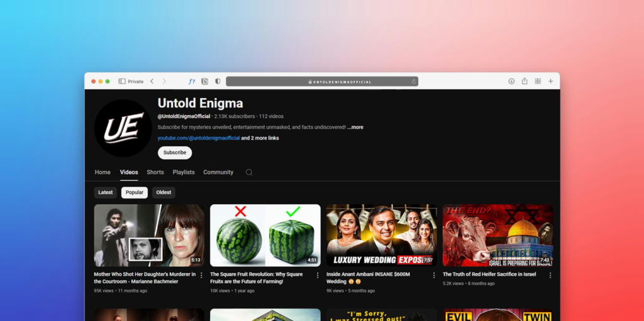
Task: Open the Community tab
Action: coord(218,172)
